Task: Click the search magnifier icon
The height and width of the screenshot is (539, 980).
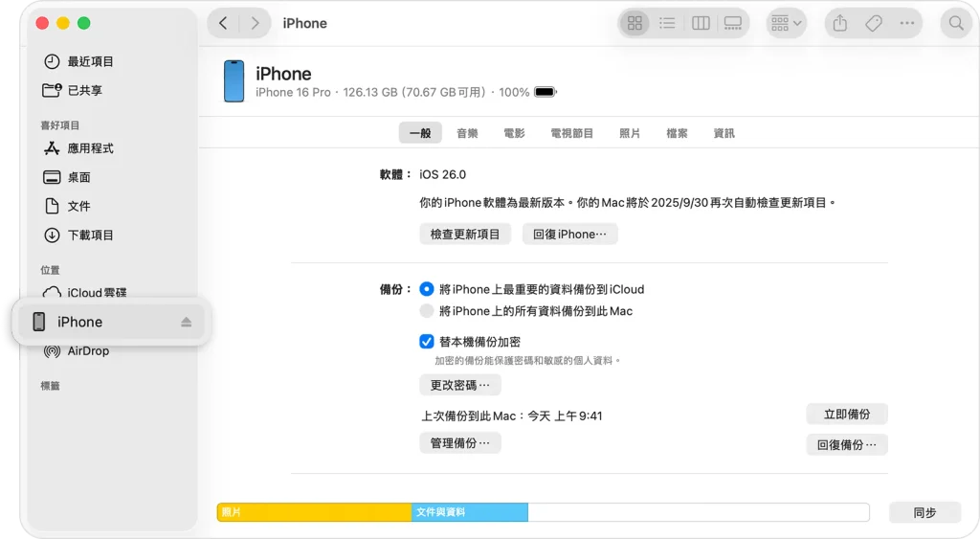Action: coord(956,23)
